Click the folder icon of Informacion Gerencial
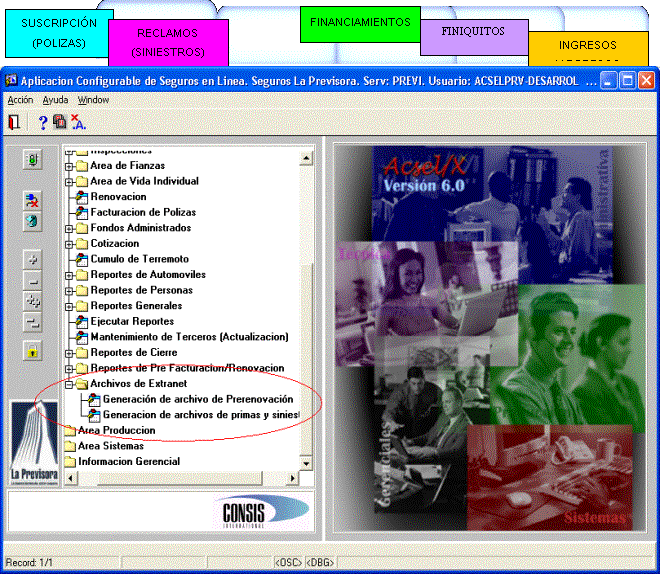 [70, 462]
